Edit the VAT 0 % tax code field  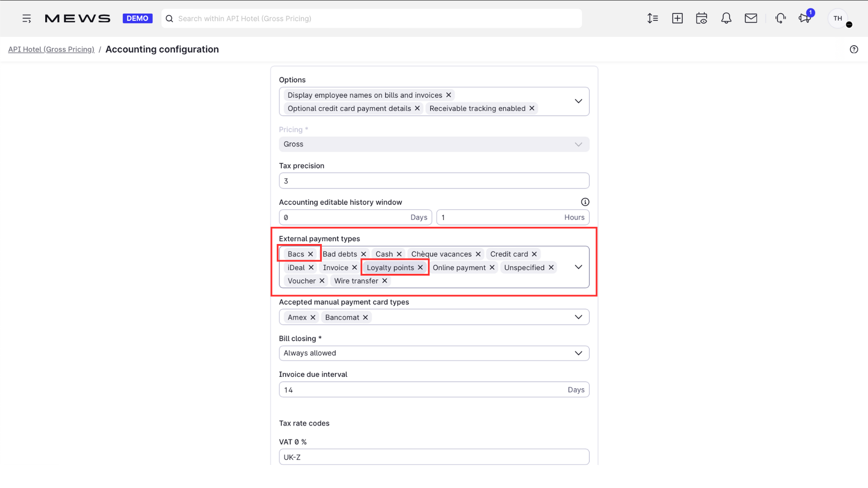(434, 457)
